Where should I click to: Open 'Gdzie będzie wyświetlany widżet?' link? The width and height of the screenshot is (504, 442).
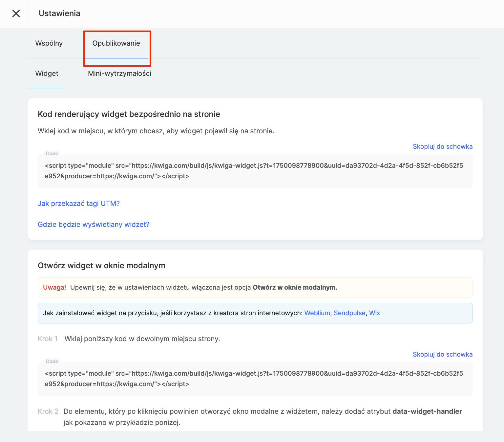94,225
